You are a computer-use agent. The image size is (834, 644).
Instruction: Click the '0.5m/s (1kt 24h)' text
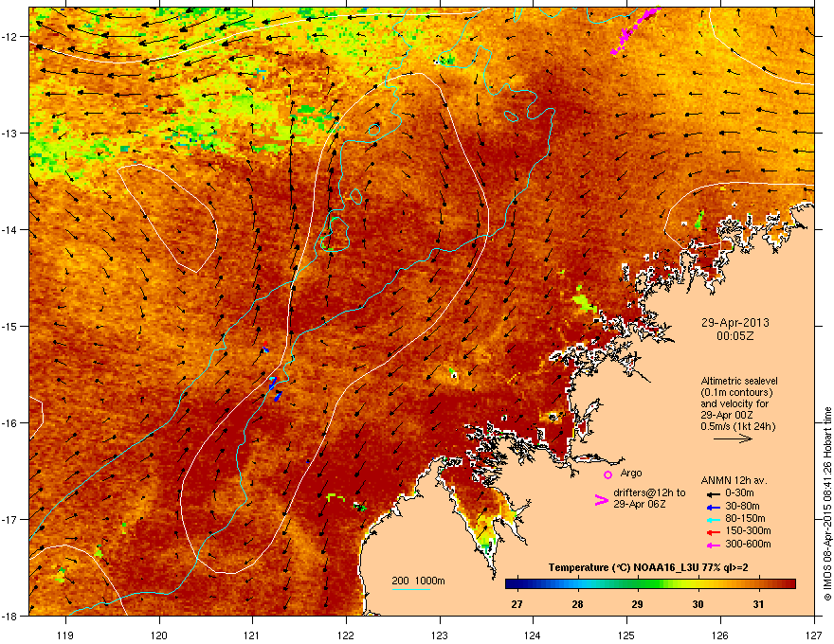[x=738, y=426]
